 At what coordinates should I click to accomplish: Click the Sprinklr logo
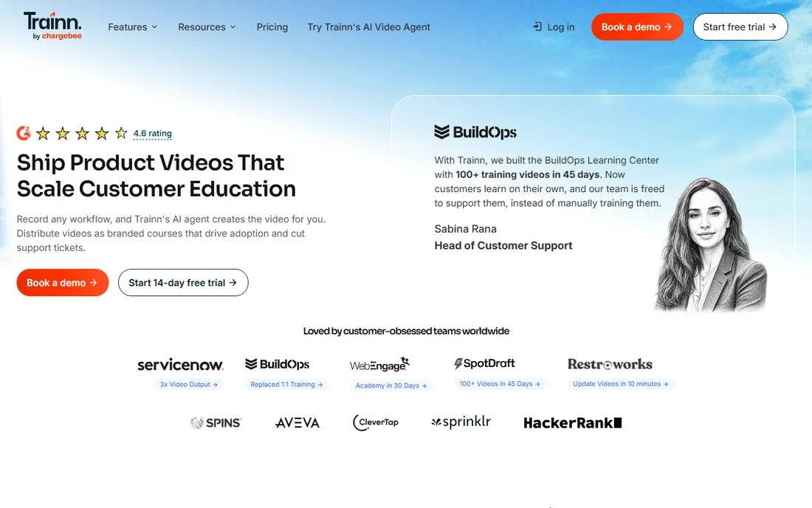[x=461, y=422]
